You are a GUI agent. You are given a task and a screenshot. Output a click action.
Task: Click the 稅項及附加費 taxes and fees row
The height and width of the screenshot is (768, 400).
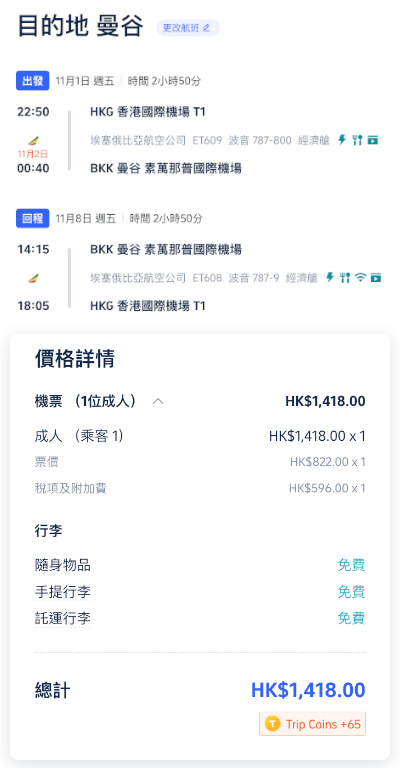pyautogui.click(x=200, y=488)
